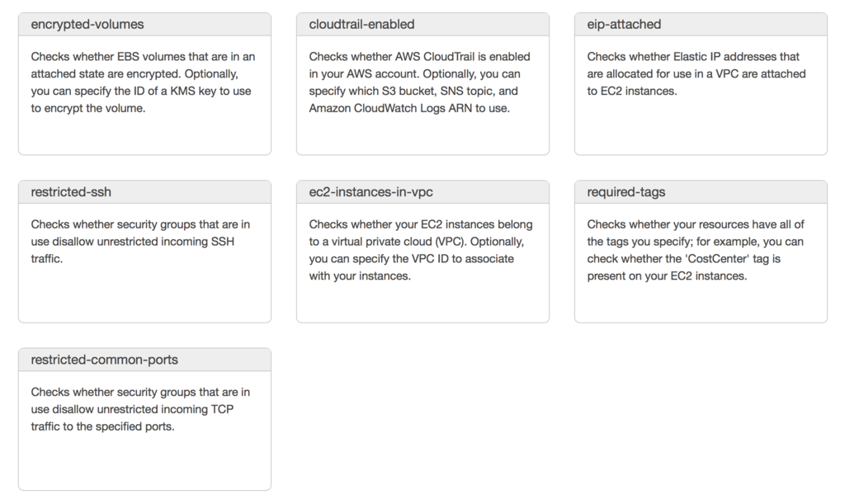Choose the eip-attached rule header
This screenshot has height=504, width=845.
click(x=701, y=25)
